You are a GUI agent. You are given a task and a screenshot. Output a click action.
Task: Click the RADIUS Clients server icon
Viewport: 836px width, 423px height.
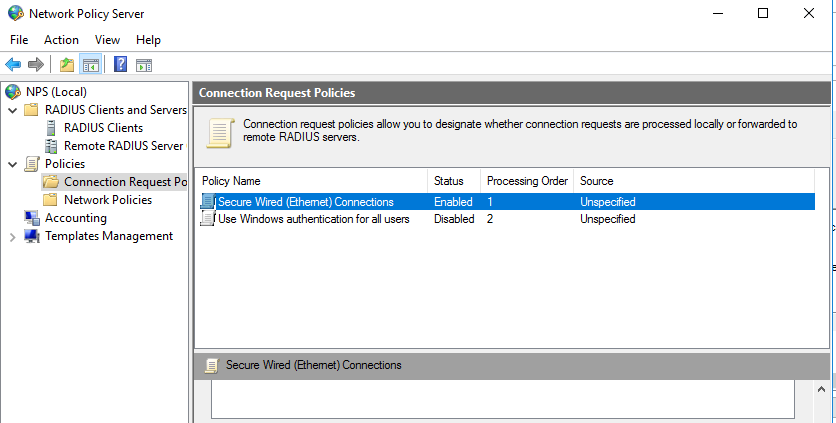(51, 128)
